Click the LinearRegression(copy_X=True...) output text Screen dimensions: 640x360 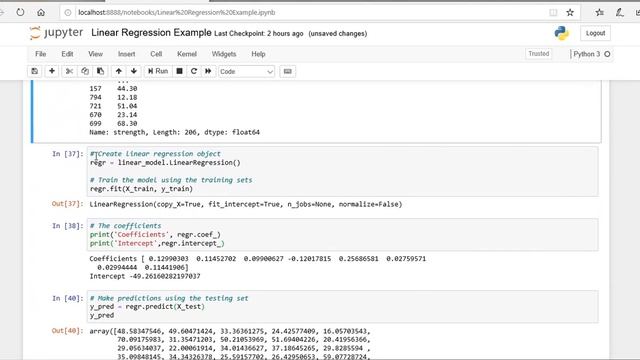click(x=246, y=204)
